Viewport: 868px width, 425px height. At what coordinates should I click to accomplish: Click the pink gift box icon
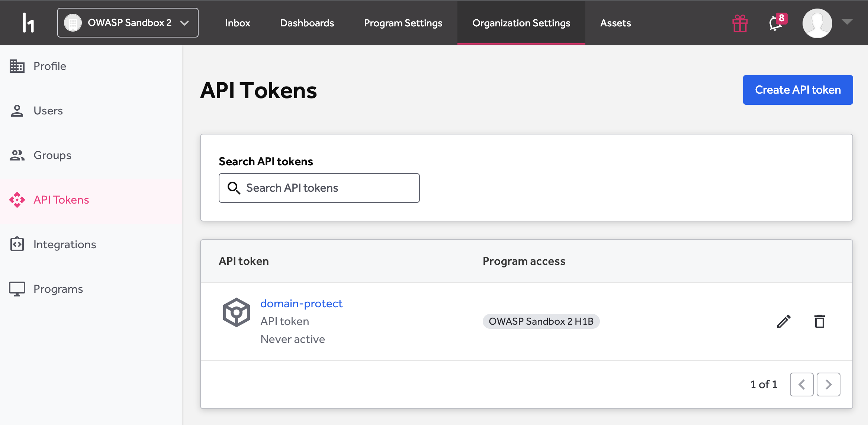pos(740,23)
